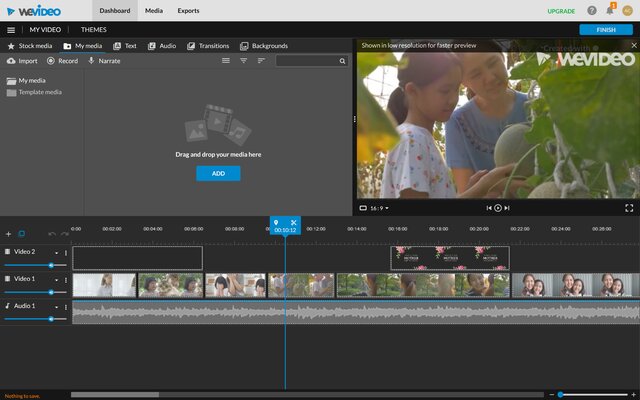
Task: Expand the Audio 1 track dropdown arrow
Action: [x=56, y=307]
